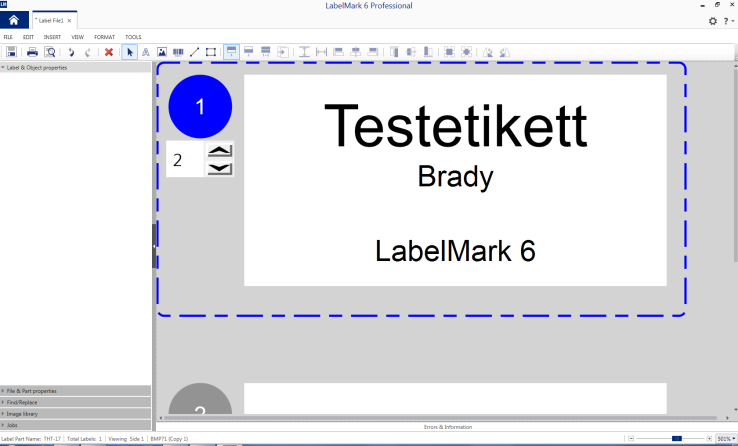Click the rotate left icon
The image size is (738, 446).
[488, 52]
